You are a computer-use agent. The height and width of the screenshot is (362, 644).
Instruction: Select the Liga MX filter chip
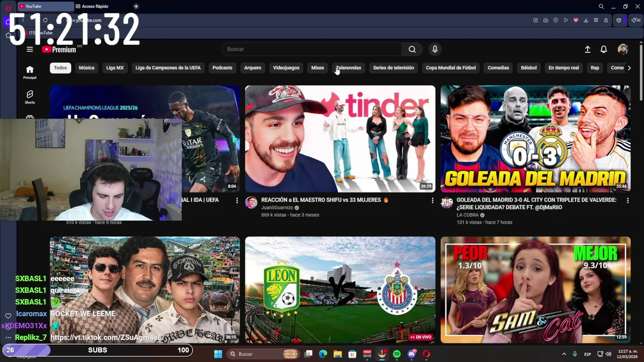tap(115, 68)
